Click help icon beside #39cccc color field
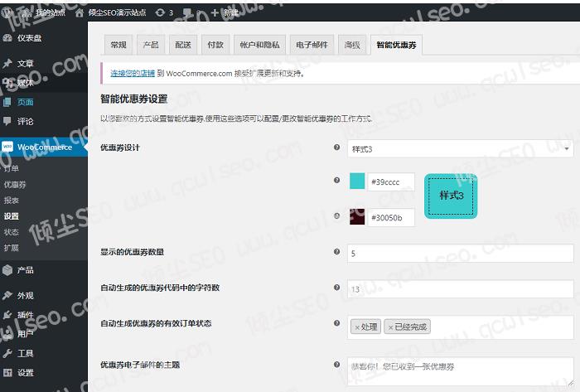This screenshot has width=580, height=392. (336, 180)
